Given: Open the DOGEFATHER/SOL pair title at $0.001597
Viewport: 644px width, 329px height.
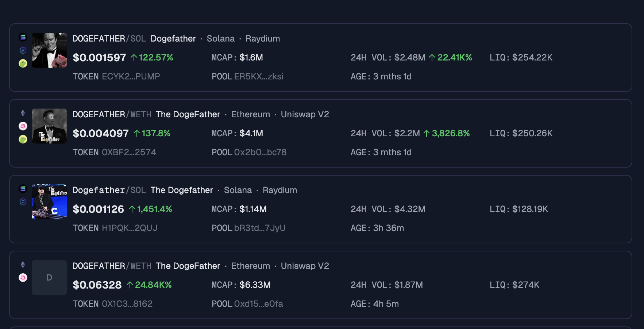Looking at the screenshot, I should (109, 39).
